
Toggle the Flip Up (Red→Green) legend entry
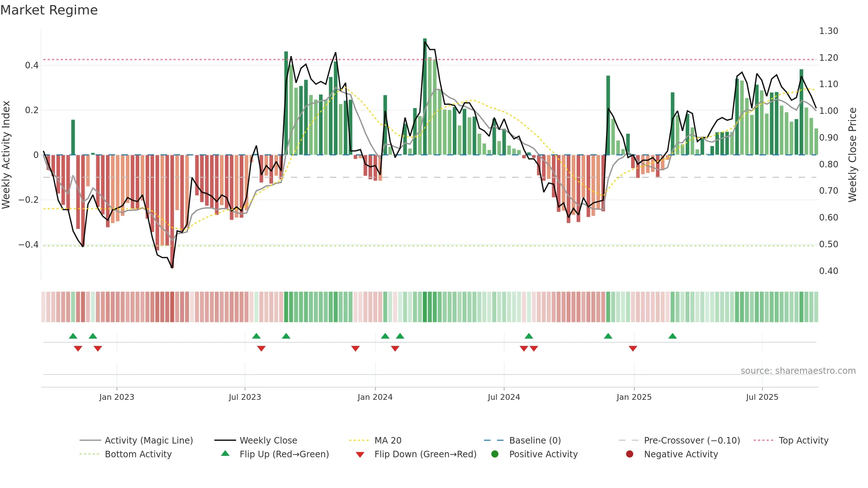(x=275, y=454)
